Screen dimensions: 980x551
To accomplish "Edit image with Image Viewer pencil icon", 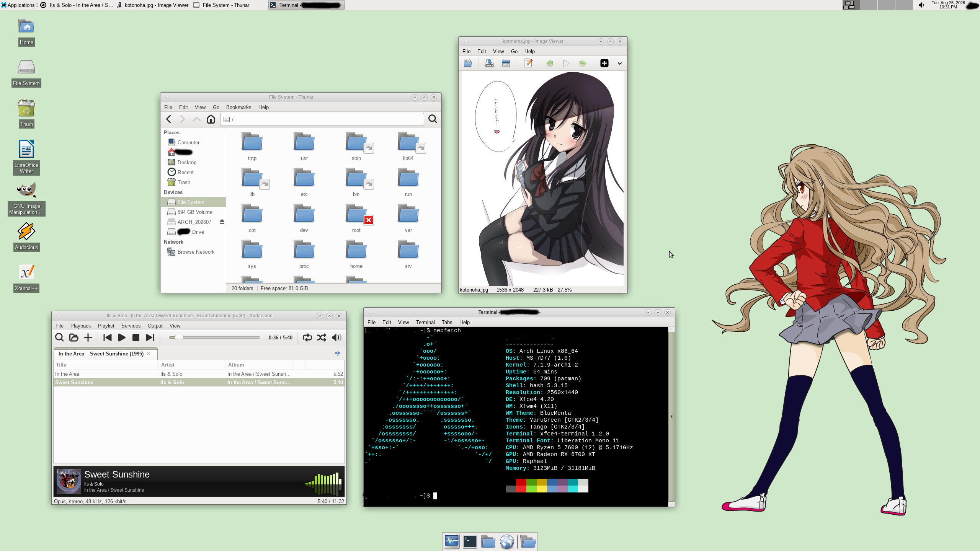I will [x=528, y=63].
